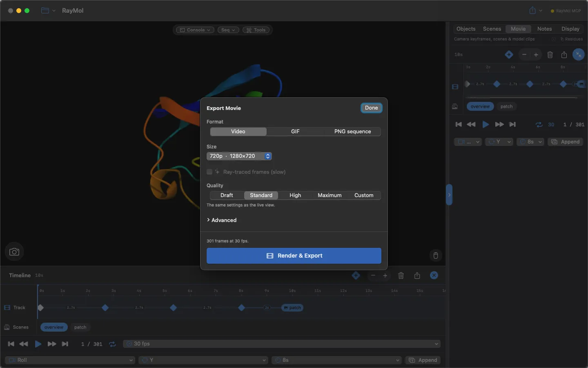Jump to last frame in bottom Timeline
588x368 pixels.
(65, 344)
